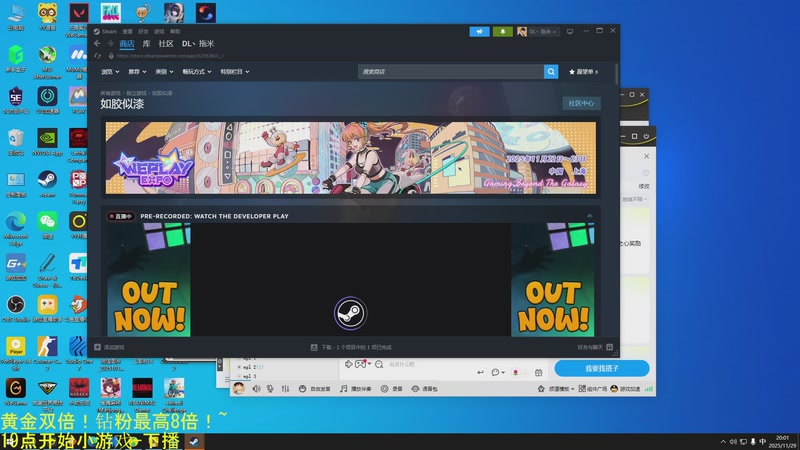This screenshot has width=800, height=450.
Task: Open the MSI Afterburner desktop icon
Action: click(47, 62)
